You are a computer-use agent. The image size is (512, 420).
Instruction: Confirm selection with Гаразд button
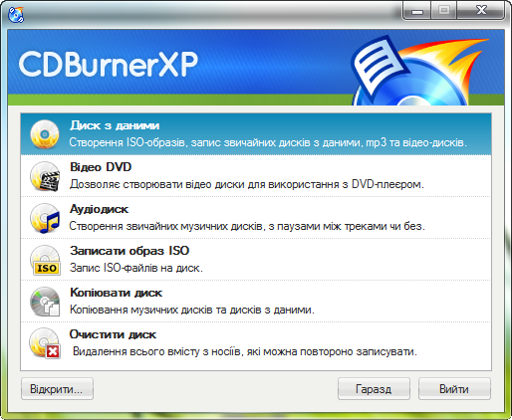[x=374, y=389]
